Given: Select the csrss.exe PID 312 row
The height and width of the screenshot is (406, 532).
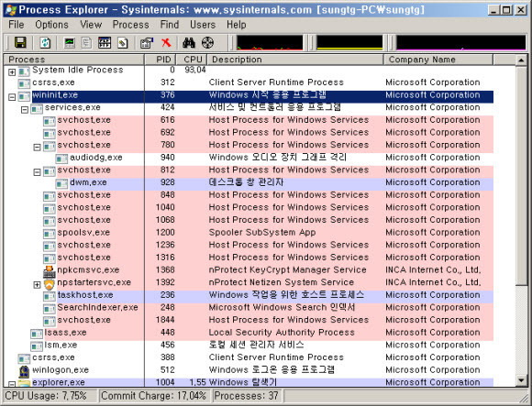Looking at the screenshot, I should pyautogui.click(x=256, y=83).
